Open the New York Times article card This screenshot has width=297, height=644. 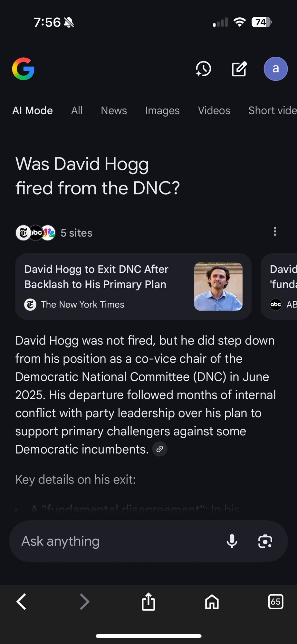(x=133, y=287)
